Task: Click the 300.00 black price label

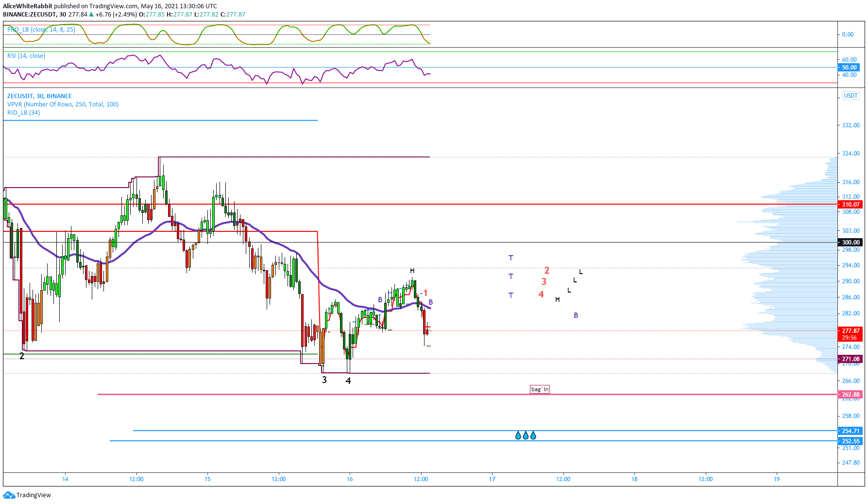Action: [851, 243]
